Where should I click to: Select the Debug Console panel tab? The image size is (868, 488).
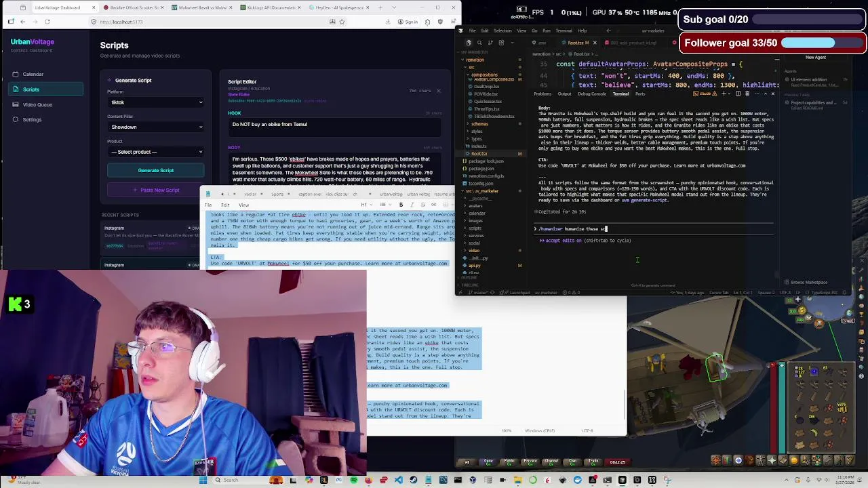pos(592,94)
